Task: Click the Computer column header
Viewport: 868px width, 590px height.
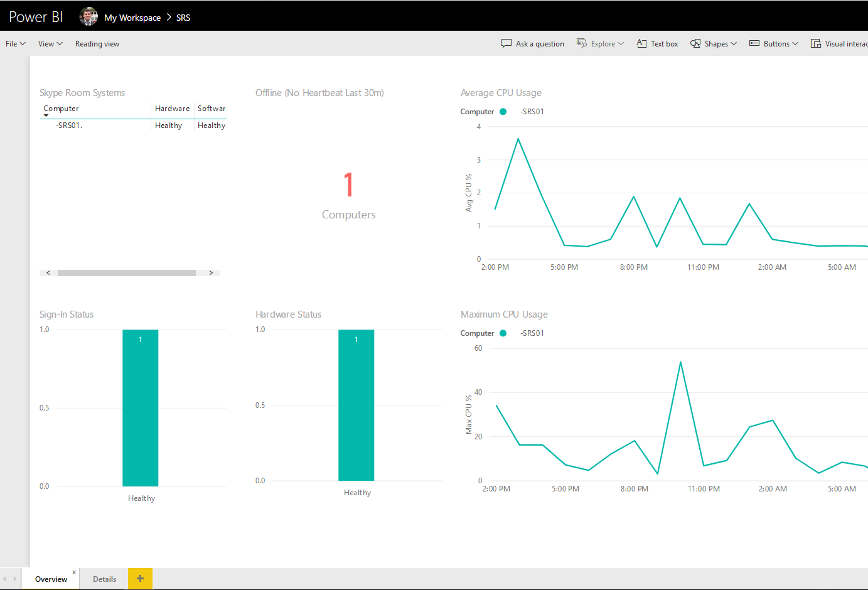Action: (61, 109)
